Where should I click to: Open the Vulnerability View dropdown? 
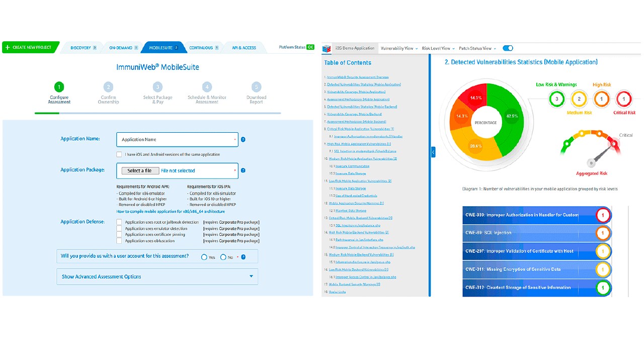399,48
